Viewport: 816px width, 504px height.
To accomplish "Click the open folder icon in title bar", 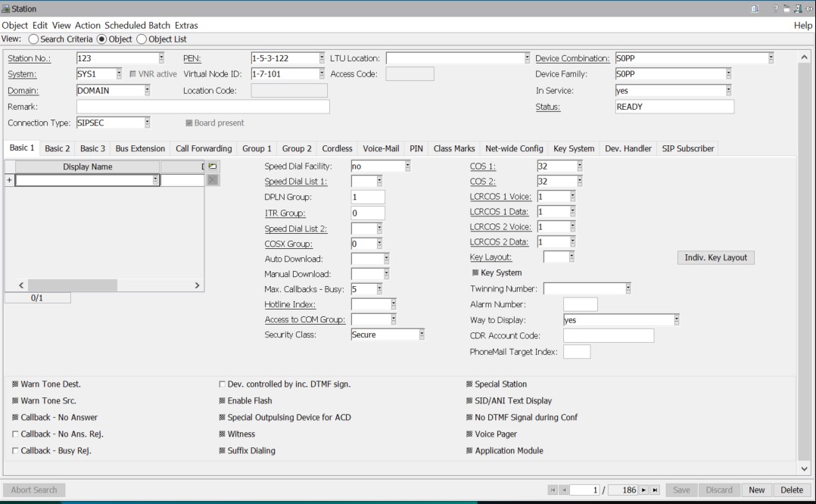I will pyautogui.click(x=787, y=9).
